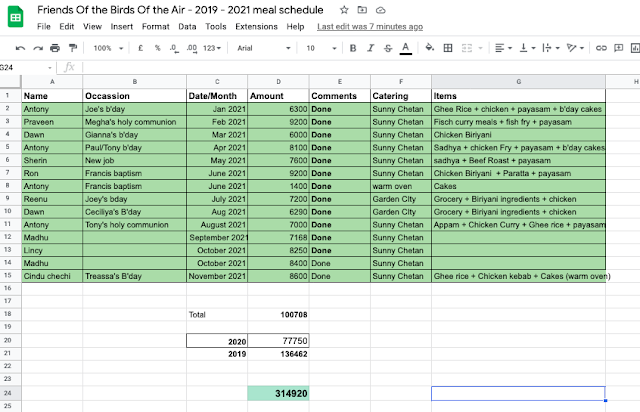Click the merge cells icon
The width and height of the screenshot is (640, 412).
pos(467,48)
